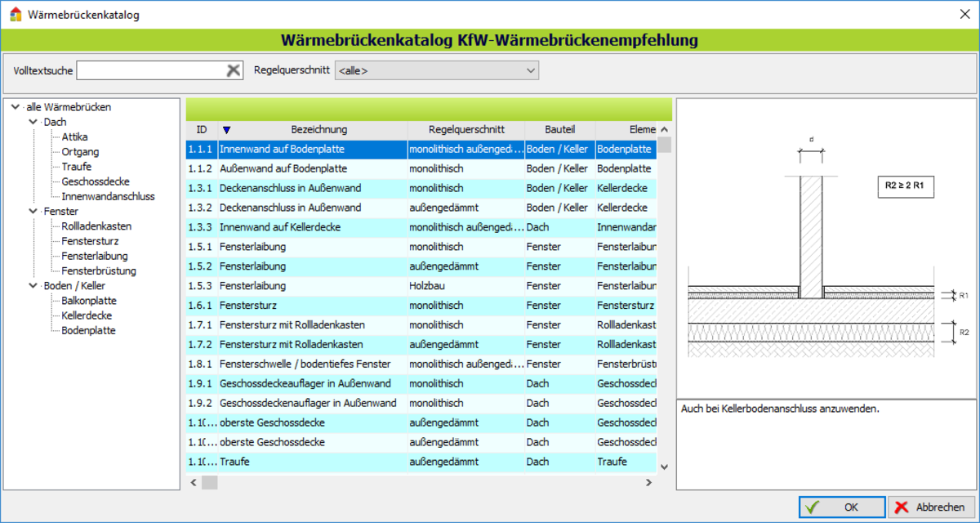Collapse the 'alle Wärmebrücken' tree node
The height and width of the screenshot is (523, 980).
point(16,107)
